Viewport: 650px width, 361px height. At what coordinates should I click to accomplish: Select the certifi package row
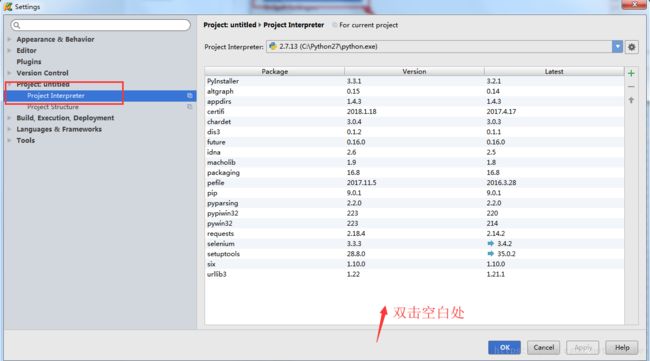point(414,111)
